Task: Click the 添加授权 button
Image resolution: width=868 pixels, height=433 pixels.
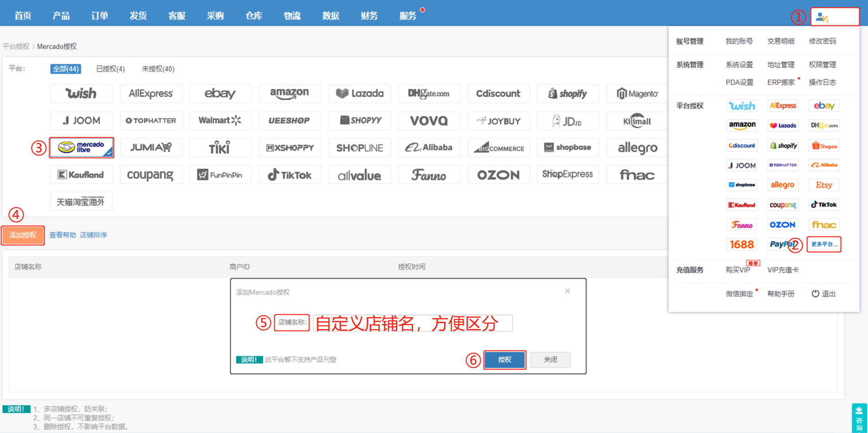Action: coord(23,235)
